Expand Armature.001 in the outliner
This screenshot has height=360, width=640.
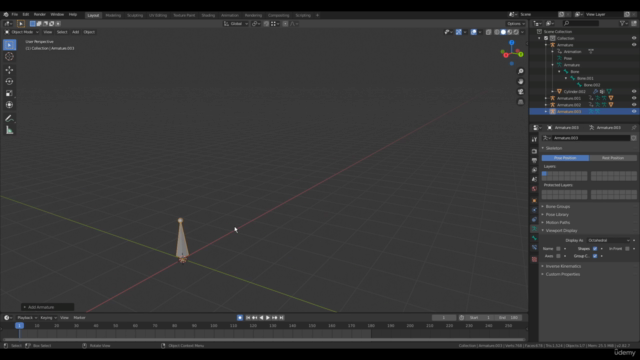click(x=546, y=98)
